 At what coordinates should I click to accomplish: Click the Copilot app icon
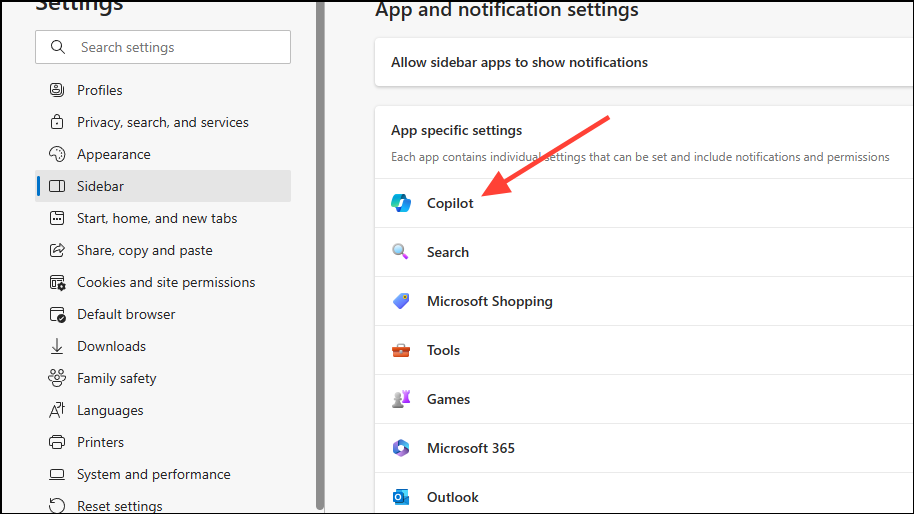click(401, 203)
